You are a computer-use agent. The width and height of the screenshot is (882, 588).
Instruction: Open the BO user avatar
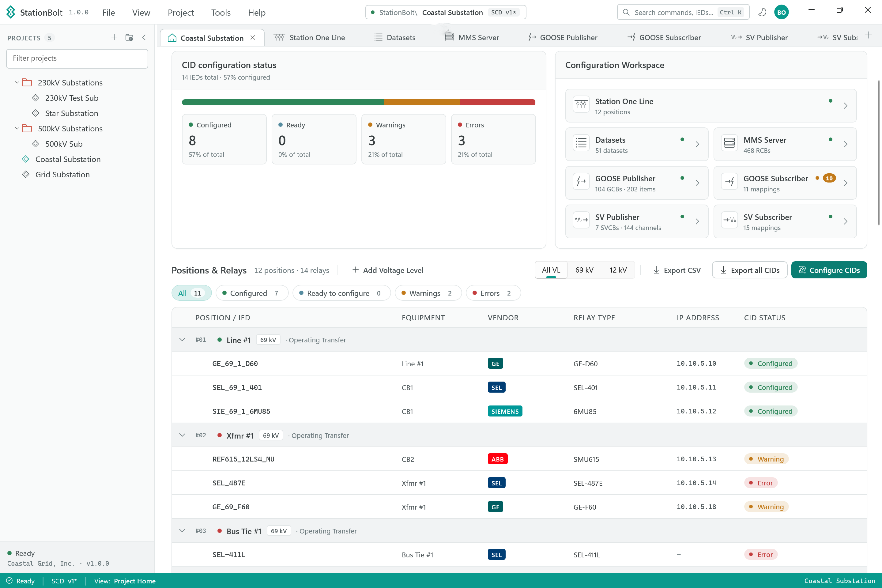point(781,12)
